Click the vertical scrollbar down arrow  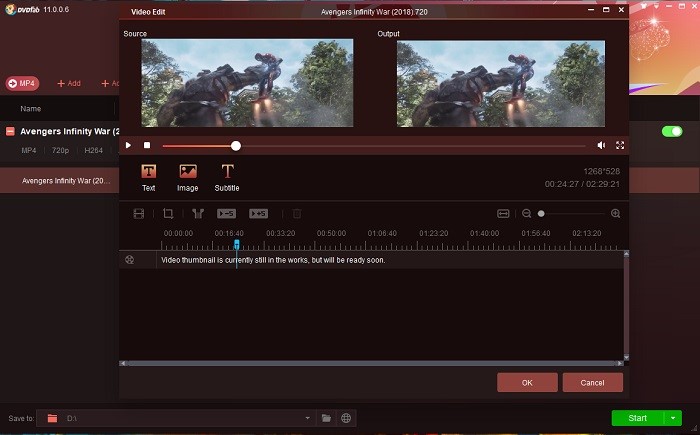(626, 357)
